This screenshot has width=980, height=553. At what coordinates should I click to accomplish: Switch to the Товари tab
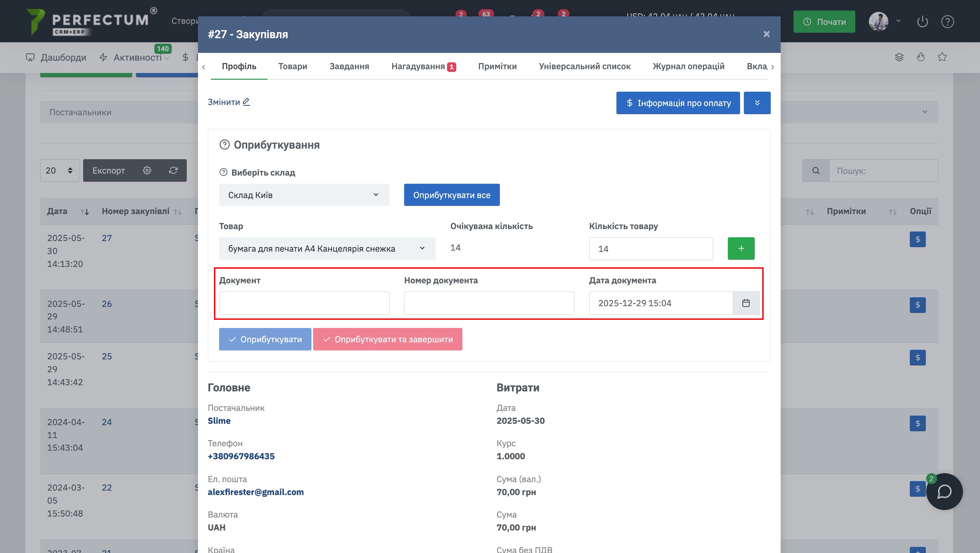293,66
